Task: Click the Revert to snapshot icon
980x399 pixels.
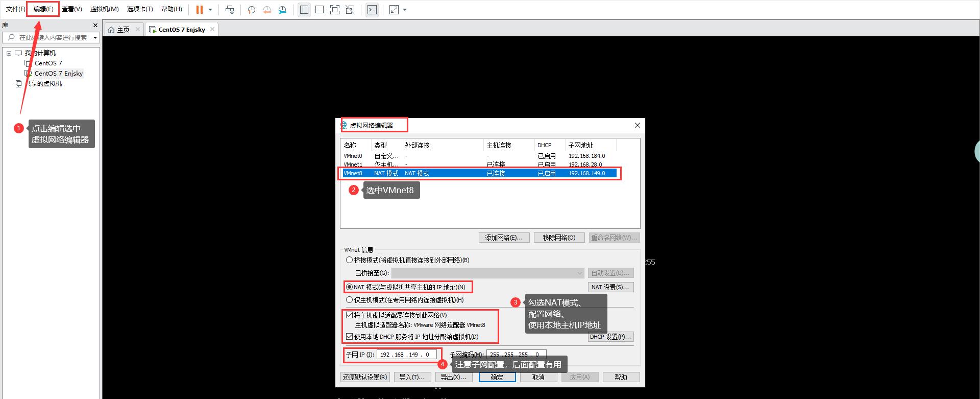Action: click(x=266, y=10)
